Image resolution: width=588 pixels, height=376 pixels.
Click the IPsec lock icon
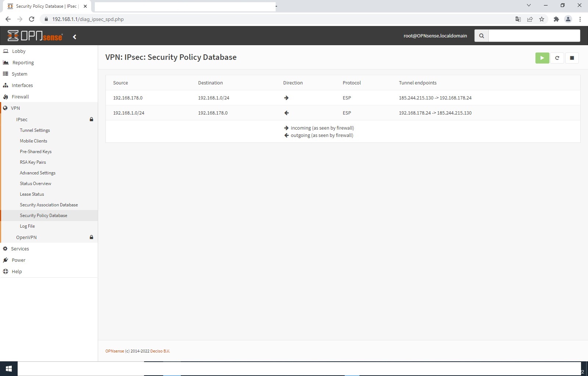pyautogui.click(x=92, y=119)
